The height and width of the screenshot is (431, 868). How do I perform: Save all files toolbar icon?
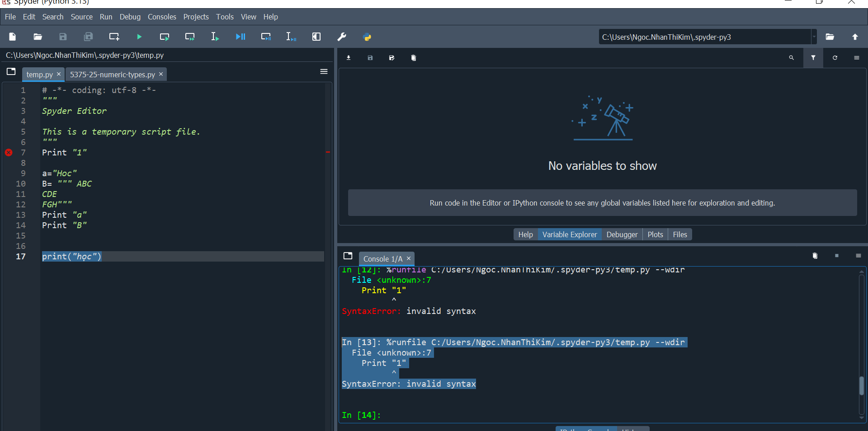pos(89,37)
